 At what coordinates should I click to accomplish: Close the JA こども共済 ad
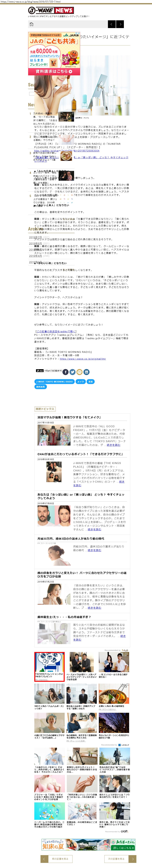click(79, 33)
